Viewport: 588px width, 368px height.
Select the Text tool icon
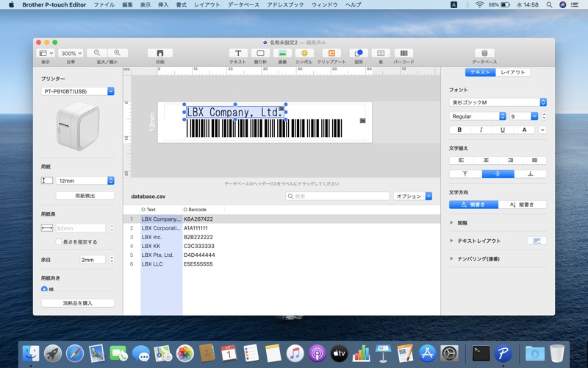238,53
